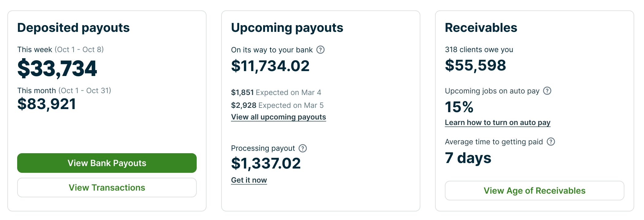The image size is (644, 220).
Task: Click the $33,734 weekly deposited amount
Action: 57,68
